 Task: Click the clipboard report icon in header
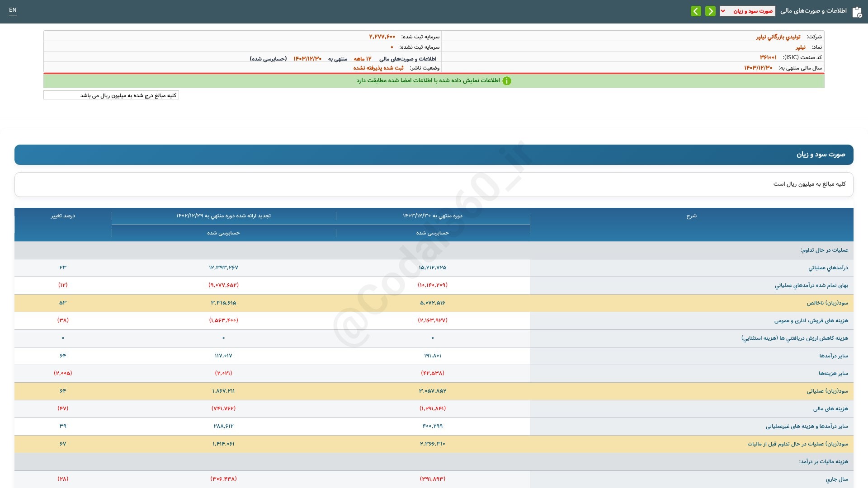[x=857, y=12]
